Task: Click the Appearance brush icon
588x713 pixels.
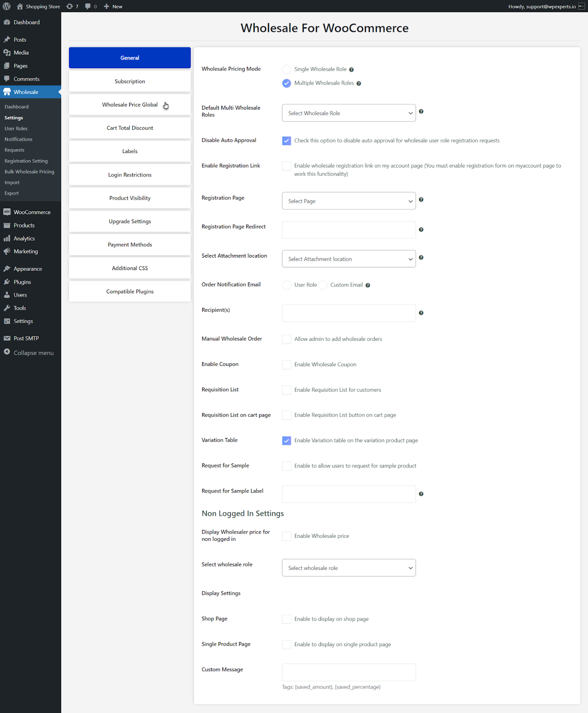Action: (x=7, y=269)
